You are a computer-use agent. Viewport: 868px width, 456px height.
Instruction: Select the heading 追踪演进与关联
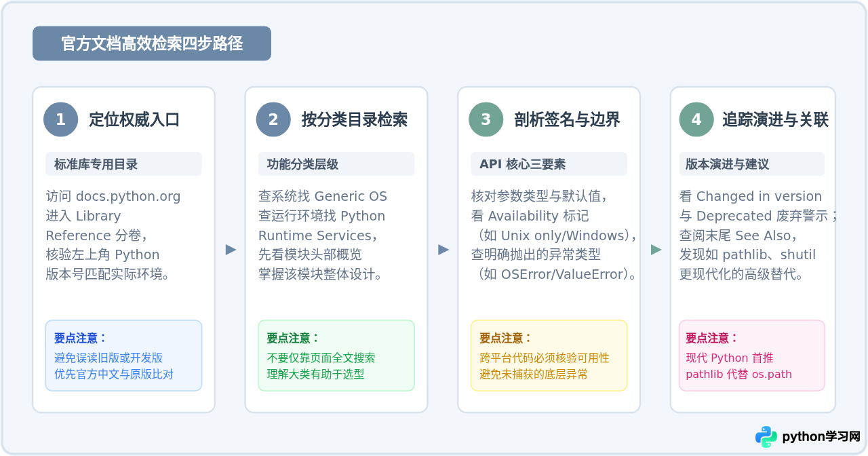[775, 120]
